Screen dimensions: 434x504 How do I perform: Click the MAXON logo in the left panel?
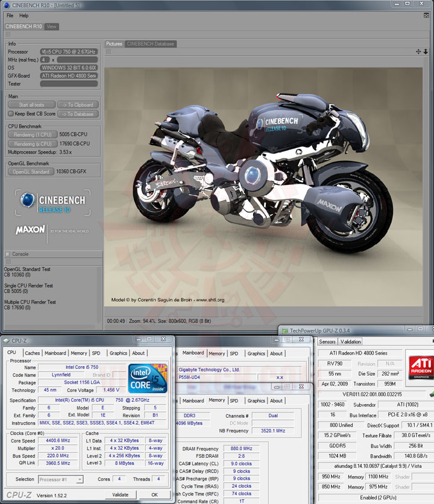30,229
